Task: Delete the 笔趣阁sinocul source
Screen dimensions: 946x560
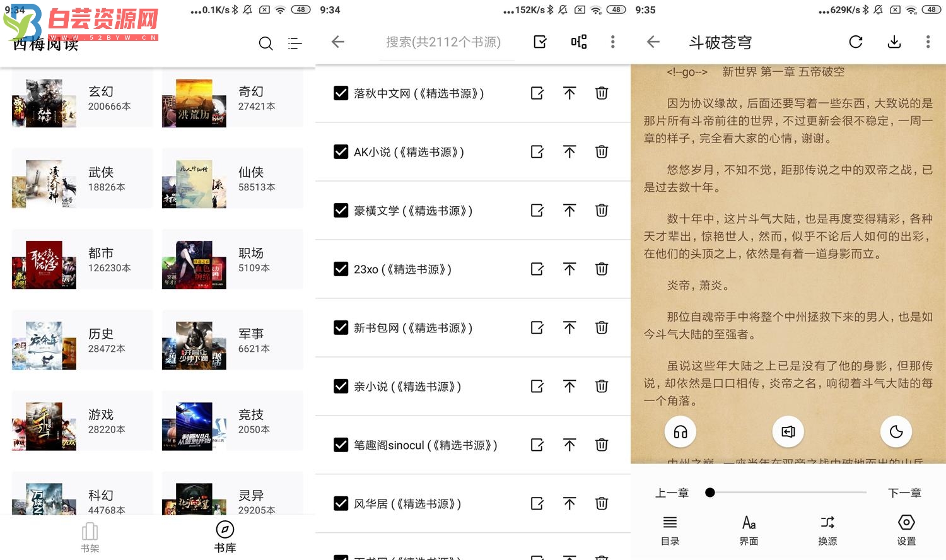Action: 602,445
